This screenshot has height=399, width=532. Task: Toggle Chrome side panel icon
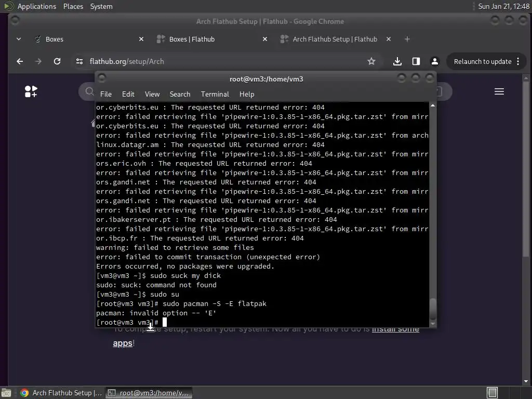point(416,61)
